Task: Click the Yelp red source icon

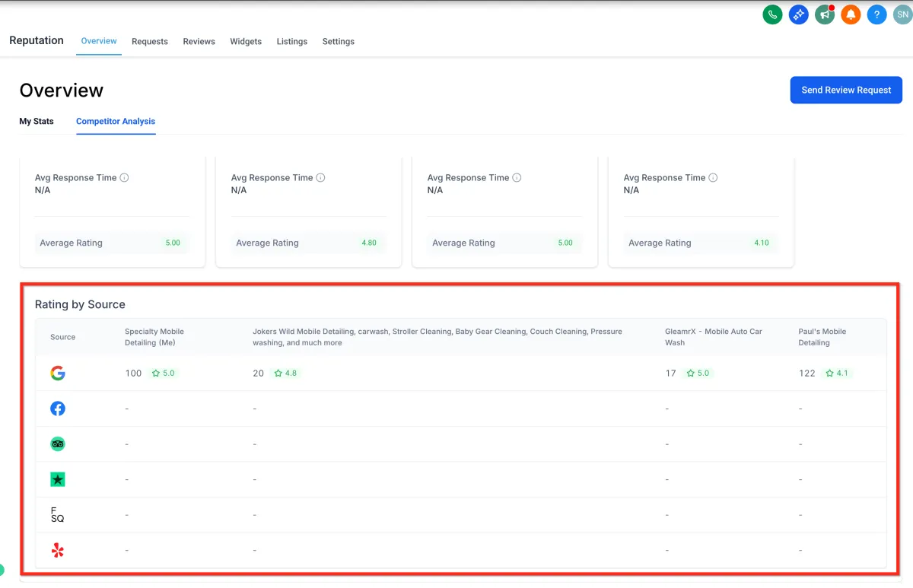Action: (58, 550)
